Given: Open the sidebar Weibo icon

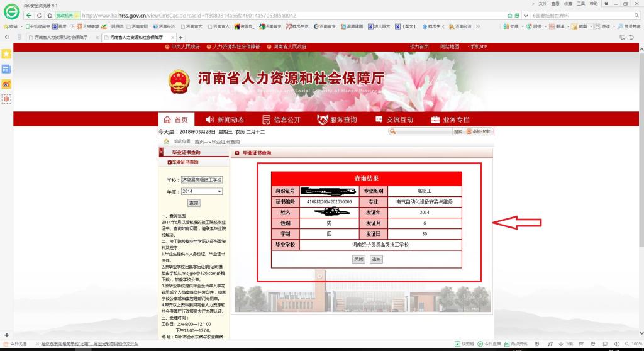Looking at the screenshot, I should point(6,84).
